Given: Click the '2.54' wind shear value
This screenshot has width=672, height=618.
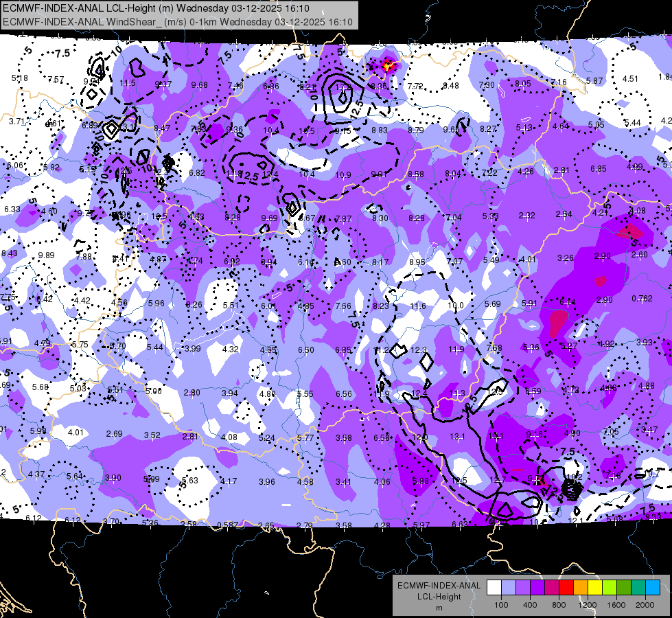Looking at the screenshot, I should coord(564,214).
